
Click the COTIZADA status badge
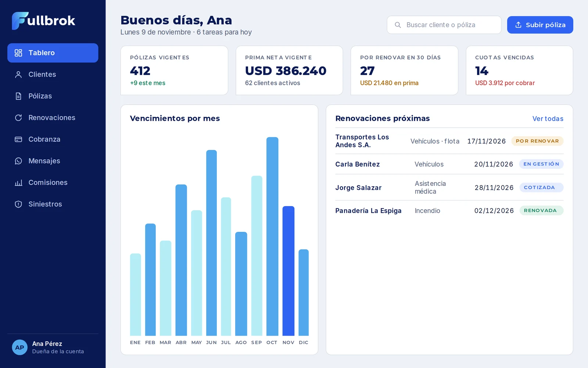click(x=541, y=187)
